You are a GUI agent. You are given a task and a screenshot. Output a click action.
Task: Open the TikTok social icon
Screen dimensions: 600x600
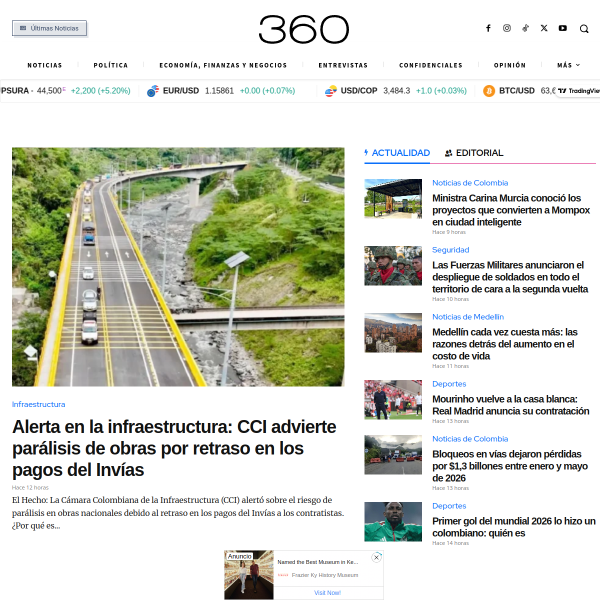(525, 28)
